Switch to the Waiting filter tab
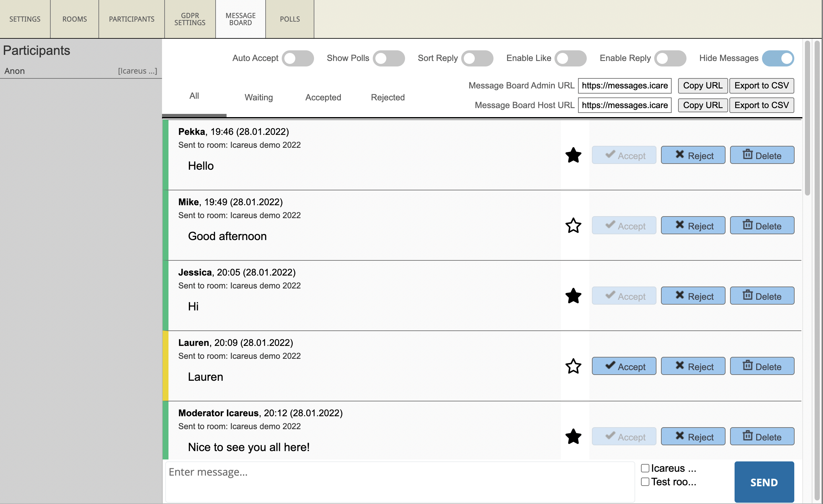Viewport: 823px width, 504px height. [x=259, y=97]
